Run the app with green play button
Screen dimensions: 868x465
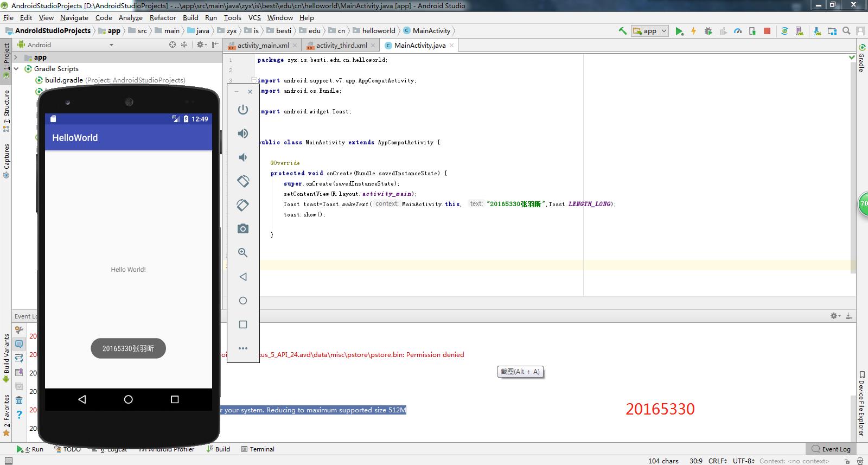tap(679, 31)
